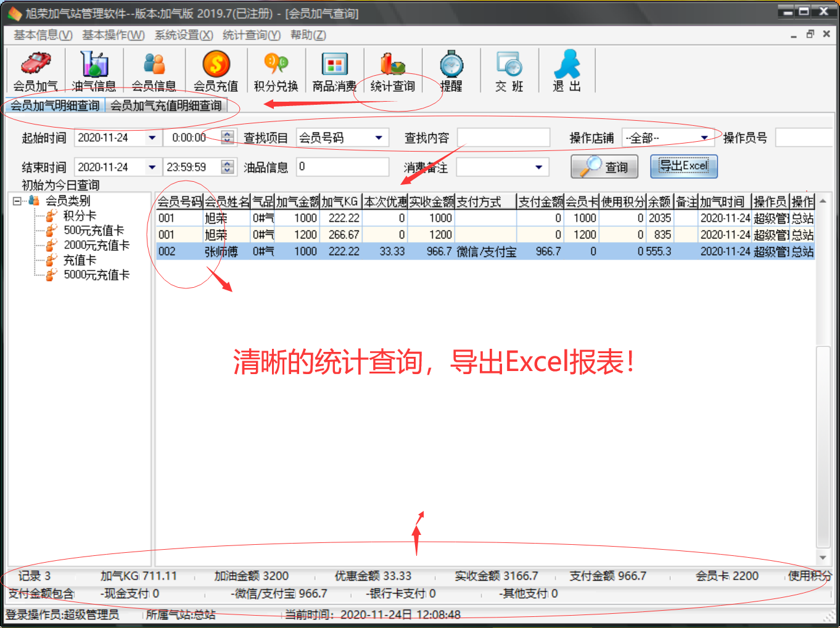Select the 商品消费 goods consumption icon
Image resolution: width=840 pixels, height=628 pixels.
pyautogui.click(x=334, y=70)
